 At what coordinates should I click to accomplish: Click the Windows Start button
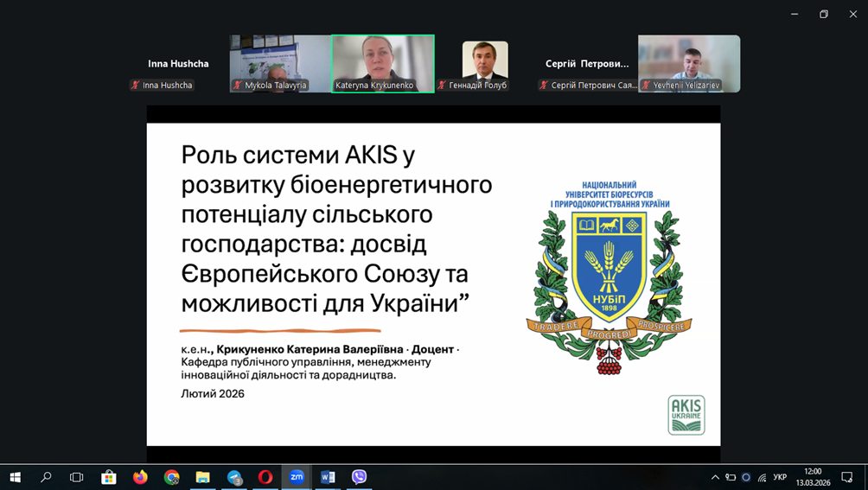click(15, 477)
